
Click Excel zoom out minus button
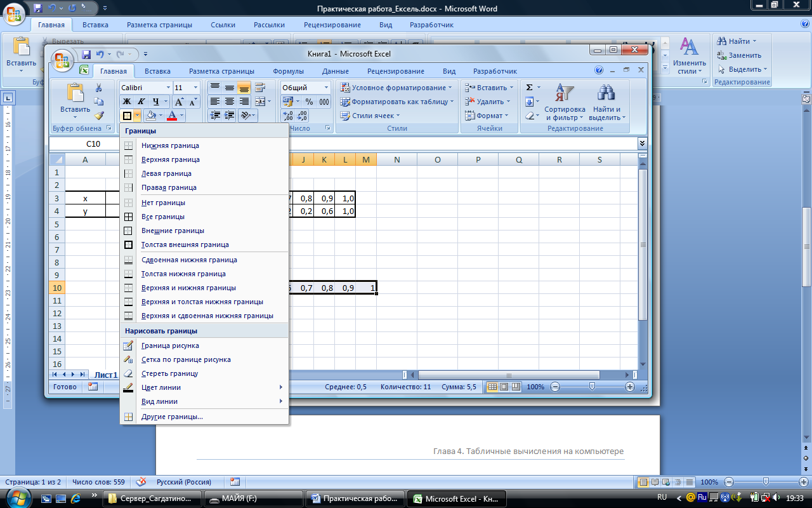coord(555,387)
